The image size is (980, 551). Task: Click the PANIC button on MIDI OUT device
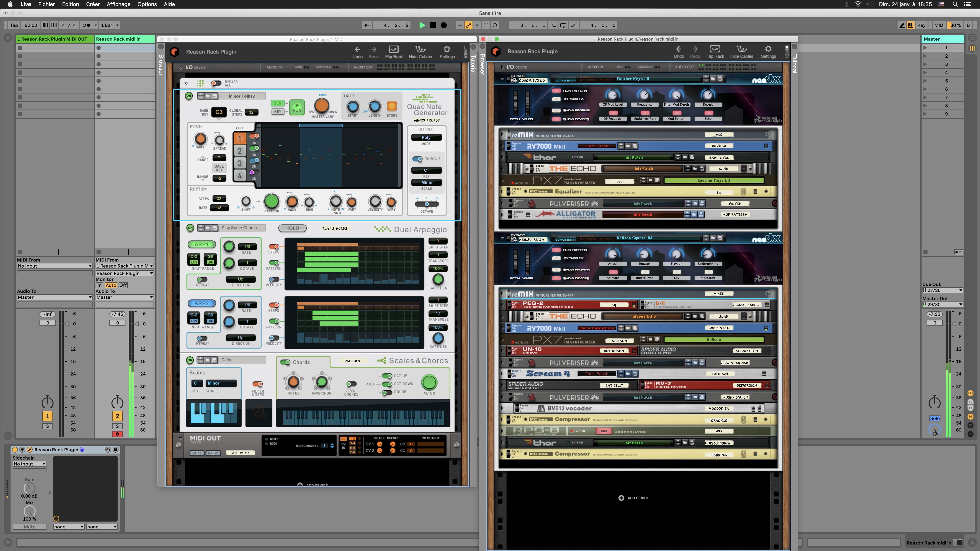213,453
